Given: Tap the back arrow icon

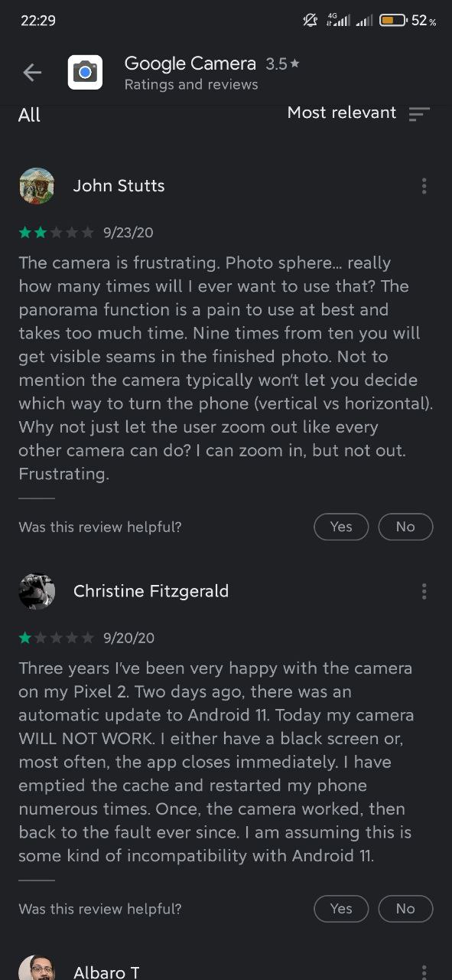Looking at the screenshot, I should click(32, 73).
